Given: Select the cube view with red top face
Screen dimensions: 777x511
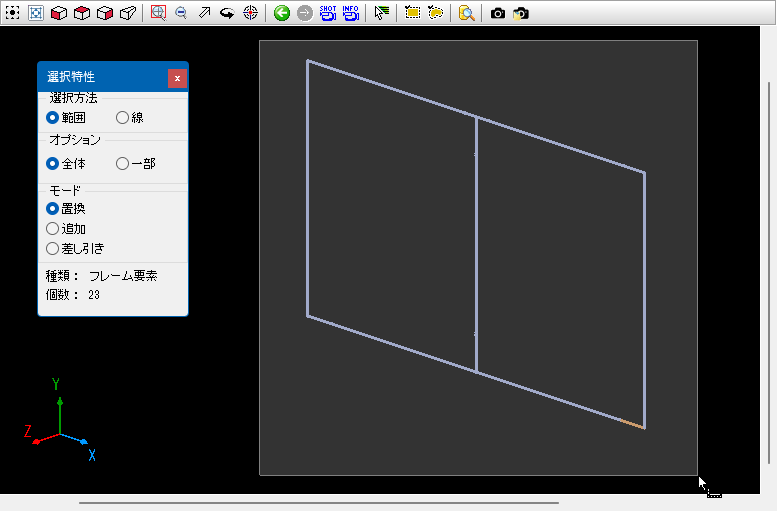Looking at the screenshot, I should tap(82, 13).
